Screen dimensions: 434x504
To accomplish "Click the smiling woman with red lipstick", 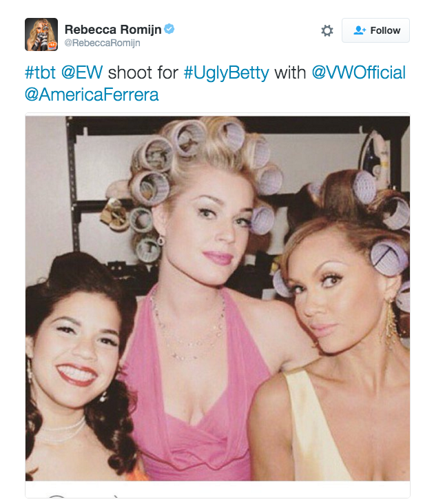I will click(x=77, y=354).
